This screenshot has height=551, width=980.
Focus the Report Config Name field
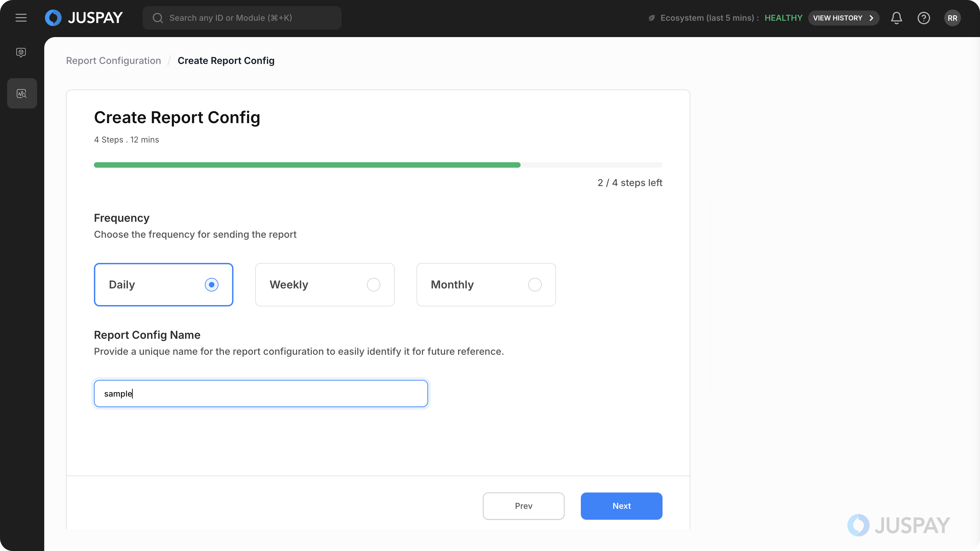click(261, 393)
